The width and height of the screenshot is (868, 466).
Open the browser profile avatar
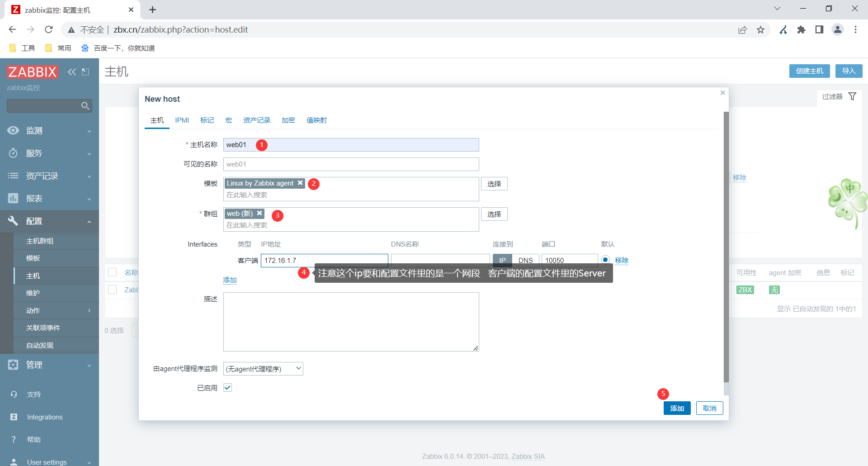coord(838,30)
